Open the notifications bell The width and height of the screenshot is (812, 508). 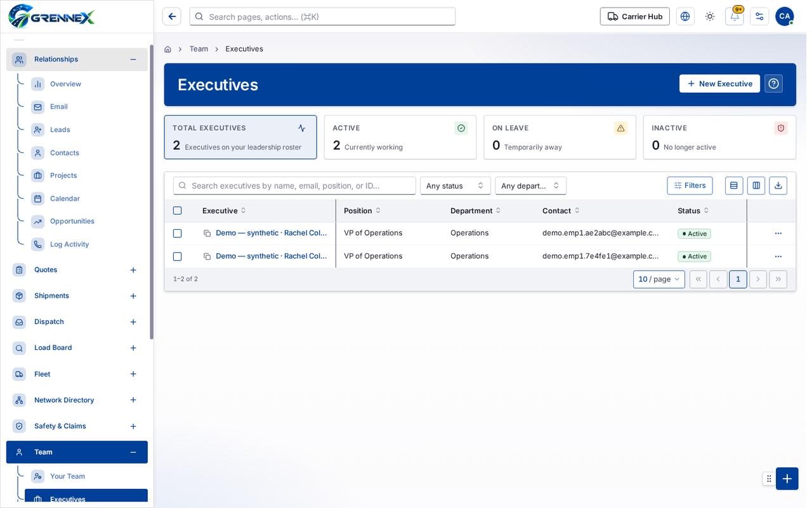click(735, 17)
